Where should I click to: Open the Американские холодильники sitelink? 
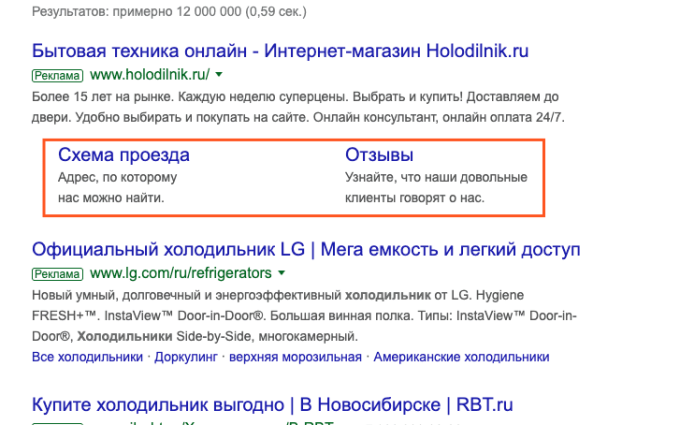(461, 357)
